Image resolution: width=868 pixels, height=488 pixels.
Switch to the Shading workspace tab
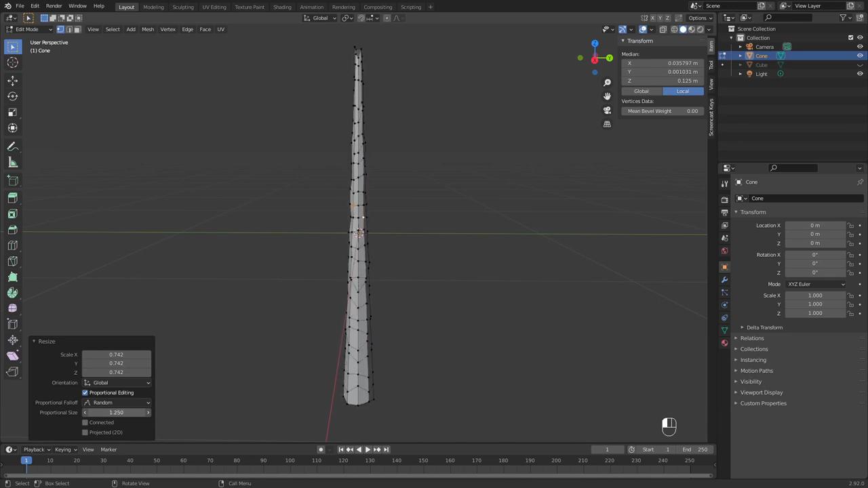click(x=282, y=7)
